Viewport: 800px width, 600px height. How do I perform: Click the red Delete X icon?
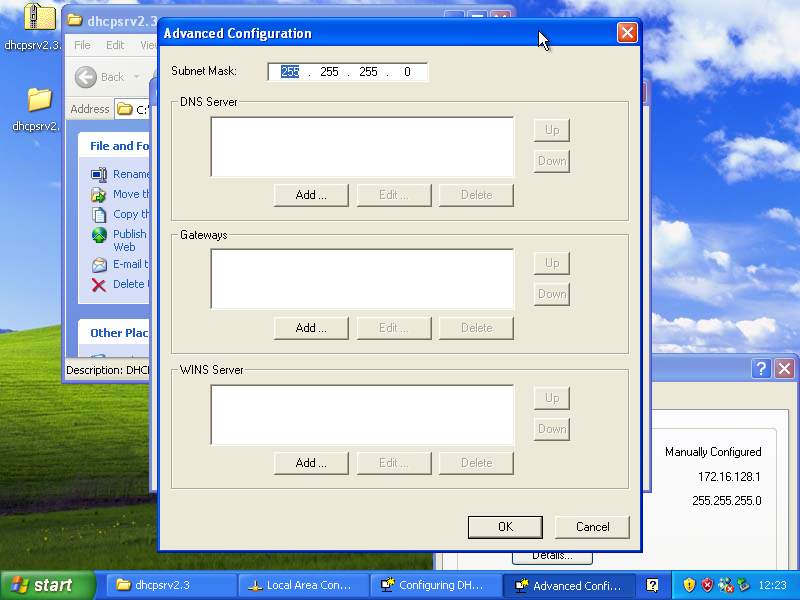click(99, 285)
